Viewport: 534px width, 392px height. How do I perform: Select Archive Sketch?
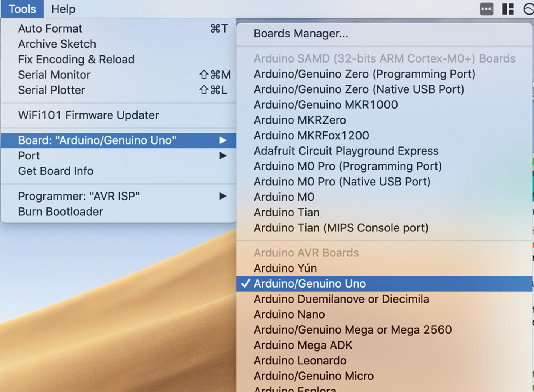click(x=118, y=44)
